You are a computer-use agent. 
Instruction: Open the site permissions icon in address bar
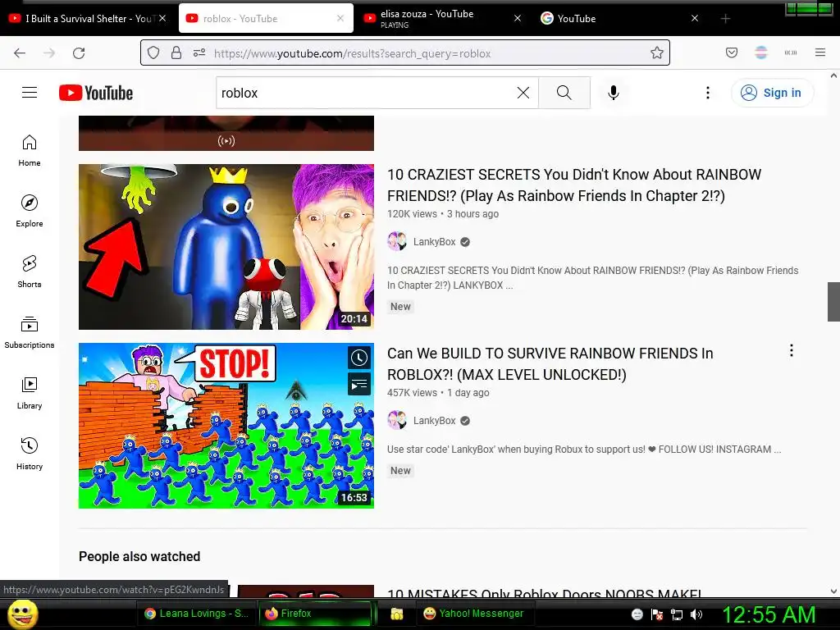click(199, 53)
